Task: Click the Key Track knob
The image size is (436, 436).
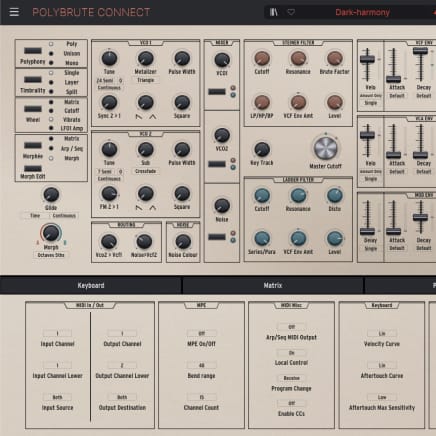Action: (262, 150)
